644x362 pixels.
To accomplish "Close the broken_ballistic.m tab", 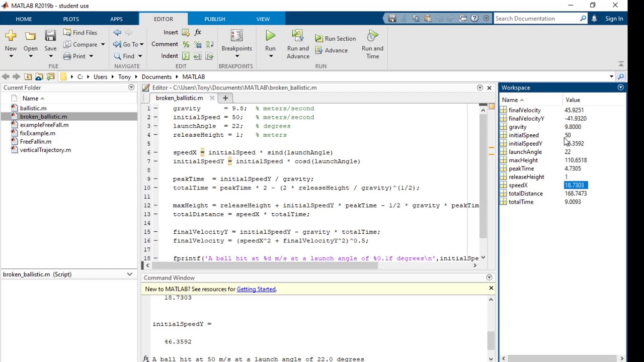I will tap(212, 98).
